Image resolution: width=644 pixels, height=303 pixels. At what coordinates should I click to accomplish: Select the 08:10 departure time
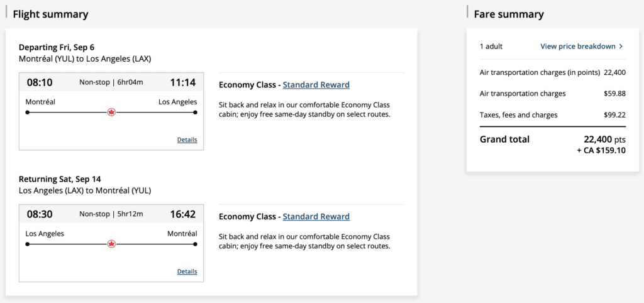tap(40, 82)
